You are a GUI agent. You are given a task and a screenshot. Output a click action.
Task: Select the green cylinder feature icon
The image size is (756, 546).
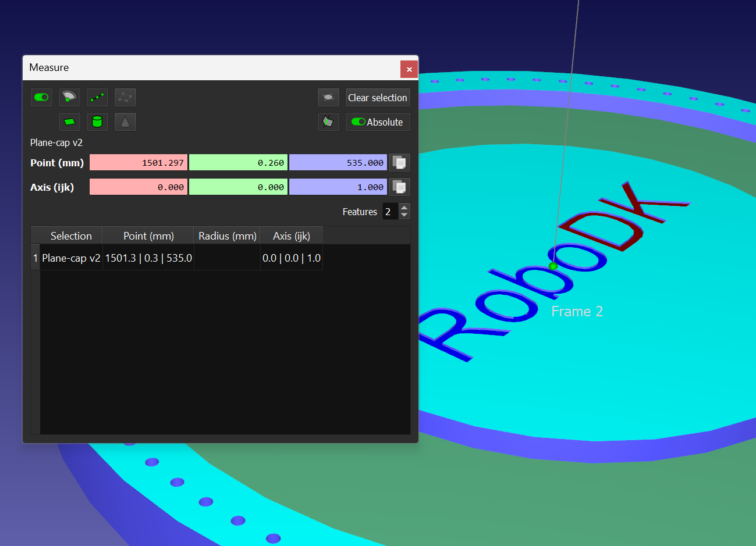[x=97, y=122]
